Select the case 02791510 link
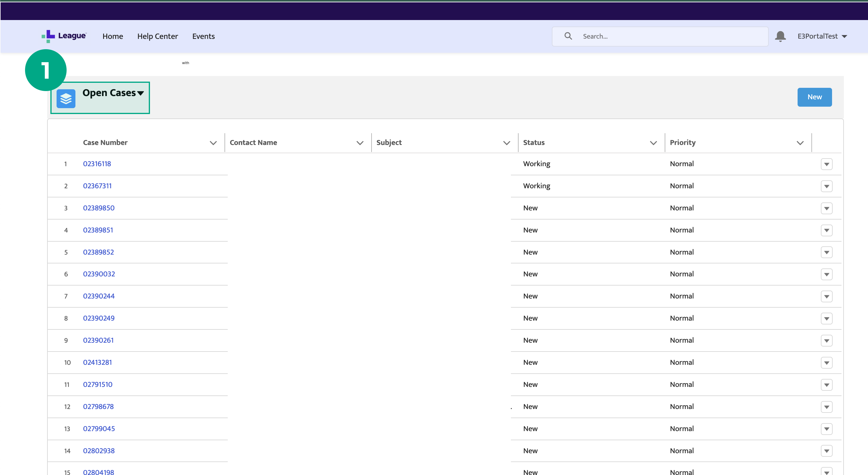Screen dimensions: 868x475 [x=98, y=384]
